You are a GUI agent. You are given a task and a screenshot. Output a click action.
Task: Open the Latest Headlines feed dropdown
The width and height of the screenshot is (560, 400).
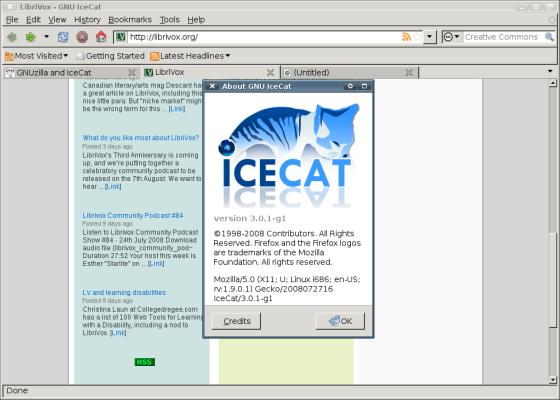click(x=190, y=56)
